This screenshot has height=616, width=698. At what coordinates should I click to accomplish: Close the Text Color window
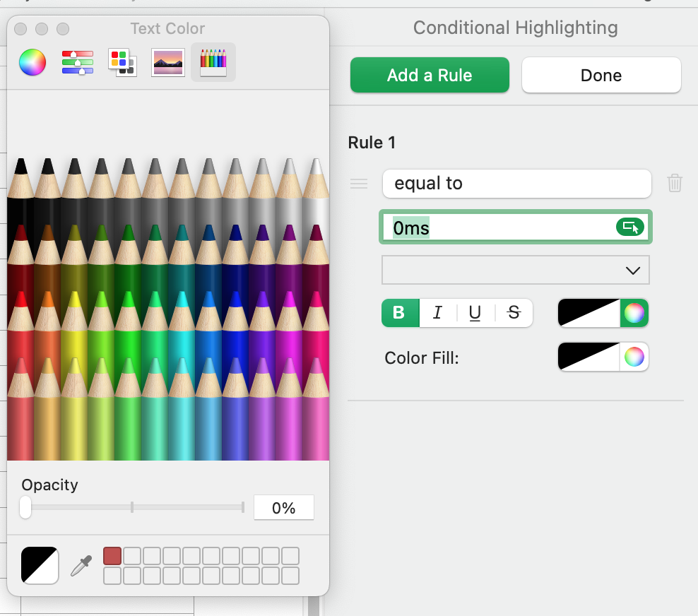click(x=20, y=29)
